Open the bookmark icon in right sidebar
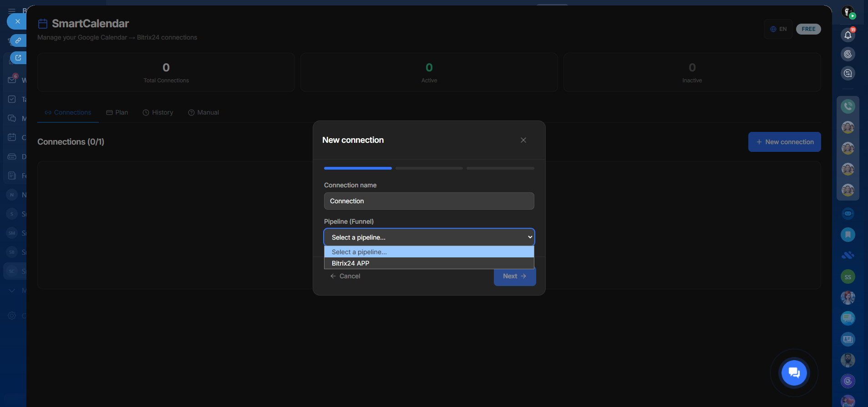 848,235
